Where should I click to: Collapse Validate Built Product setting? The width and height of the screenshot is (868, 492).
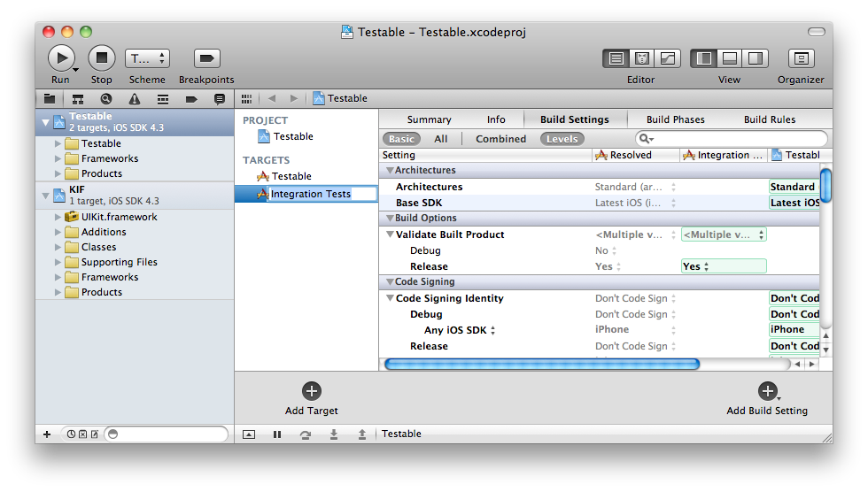pyautogui.click(x=390, y=234)
